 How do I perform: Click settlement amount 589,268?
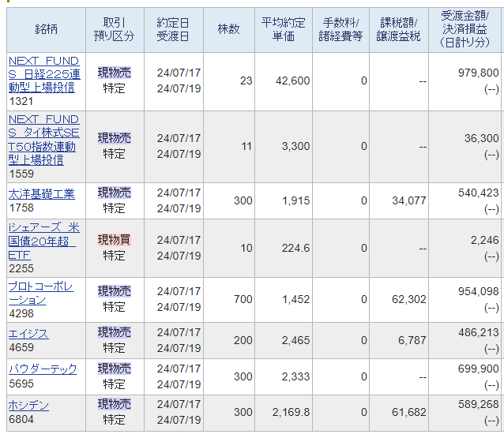[x=478, y=404]
